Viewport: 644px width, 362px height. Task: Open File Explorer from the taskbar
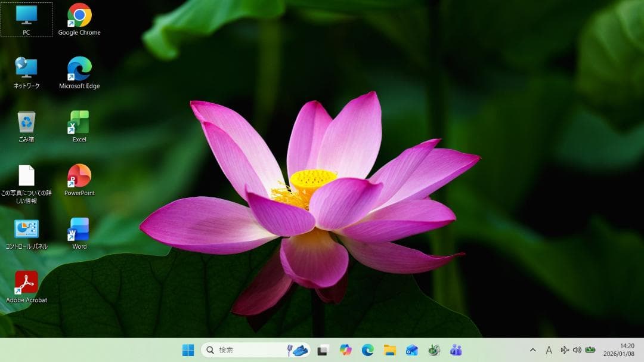point(389,351)
